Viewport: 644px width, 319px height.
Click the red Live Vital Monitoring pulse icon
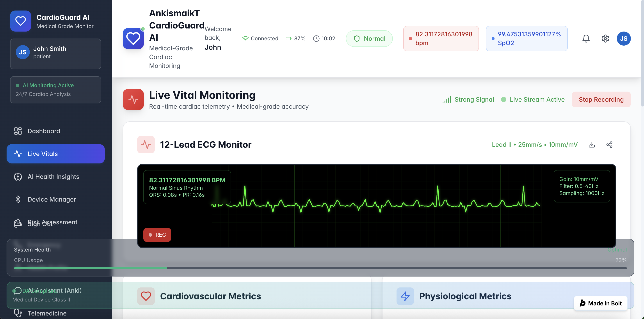133,99
